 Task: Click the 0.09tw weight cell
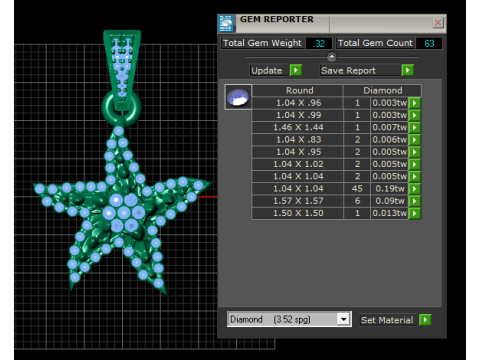[x=390, y=201]
